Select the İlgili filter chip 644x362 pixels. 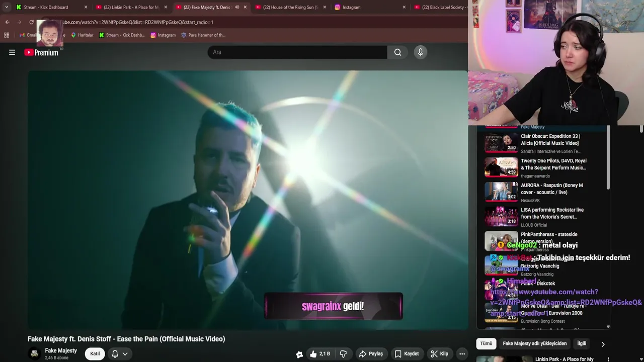click(x=582, y=343)
